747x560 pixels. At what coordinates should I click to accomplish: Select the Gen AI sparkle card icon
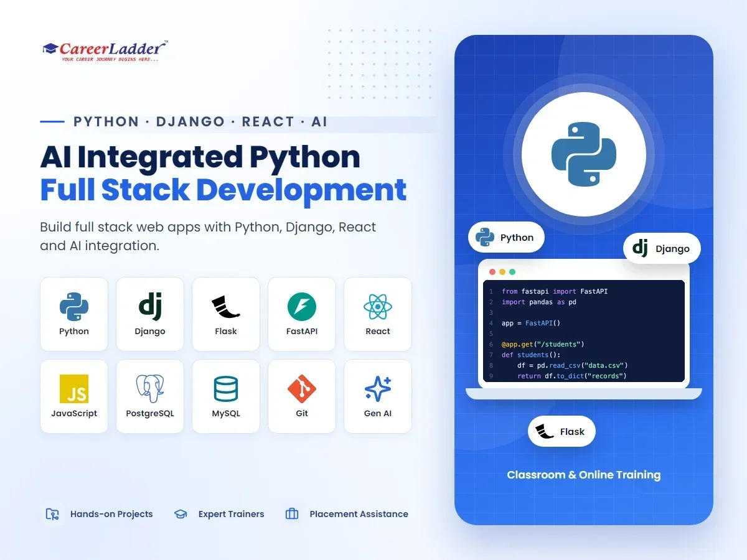click(x=378, y=389)
